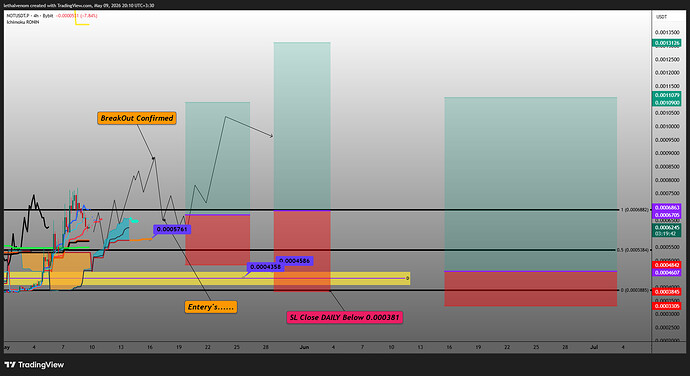Click the 0.0006705 purple price axis tag
690x376 pixels.
coord(667,215)
